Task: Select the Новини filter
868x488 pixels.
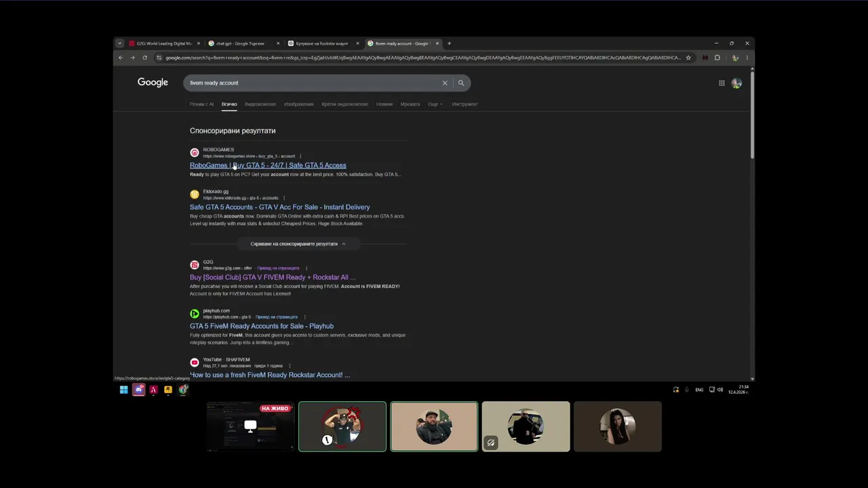Action: pos(384,104)
